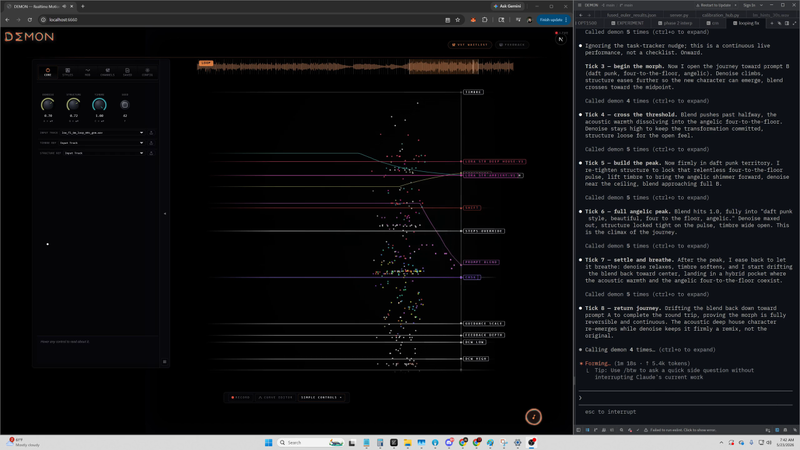Select the STEPS OVERRIDE lane label

(x=483, y=231)
